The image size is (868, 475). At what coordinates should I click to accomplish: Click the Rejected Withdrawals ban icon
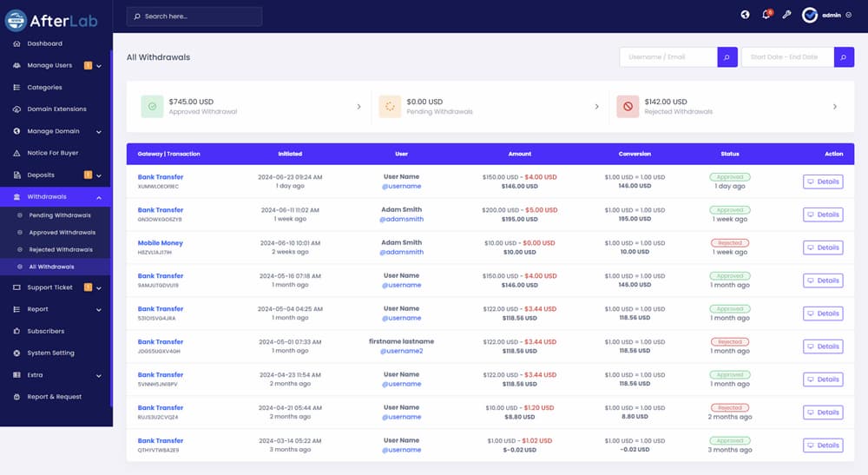coord(628,106)
